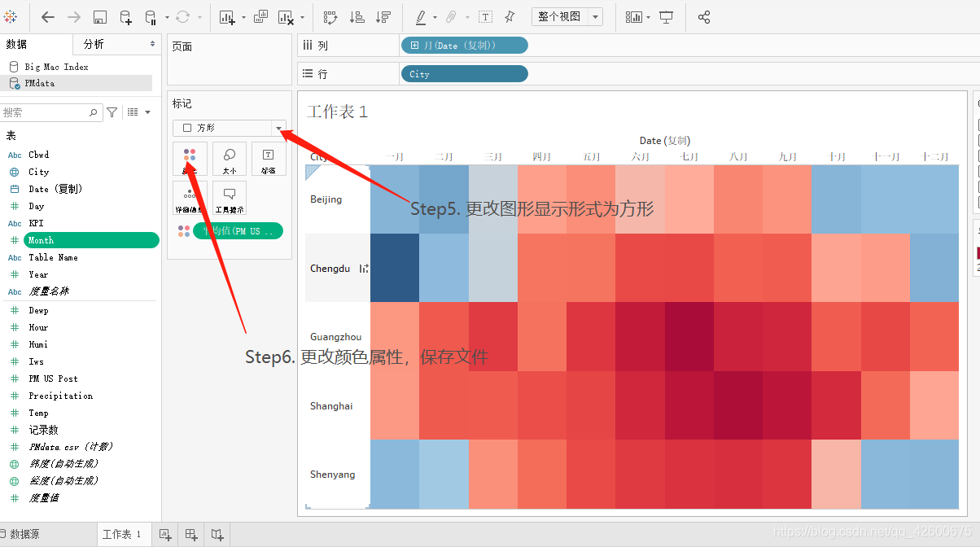This screenshot has width=980, height=547.
Task: Add new dashboard tab at bottom
Action: click(x=191, y=535)
